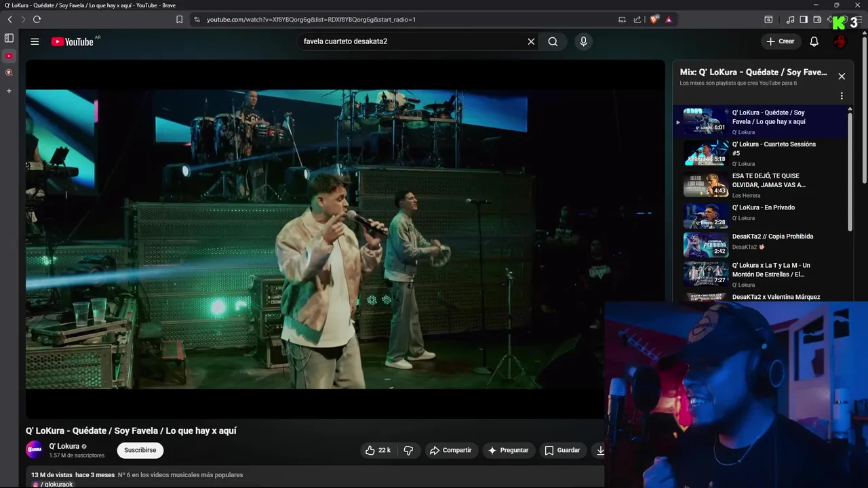The width and height of the screenshot is (868, 488).
Task: Click the Suscribirse button
Action: click(x=140, y=450)
